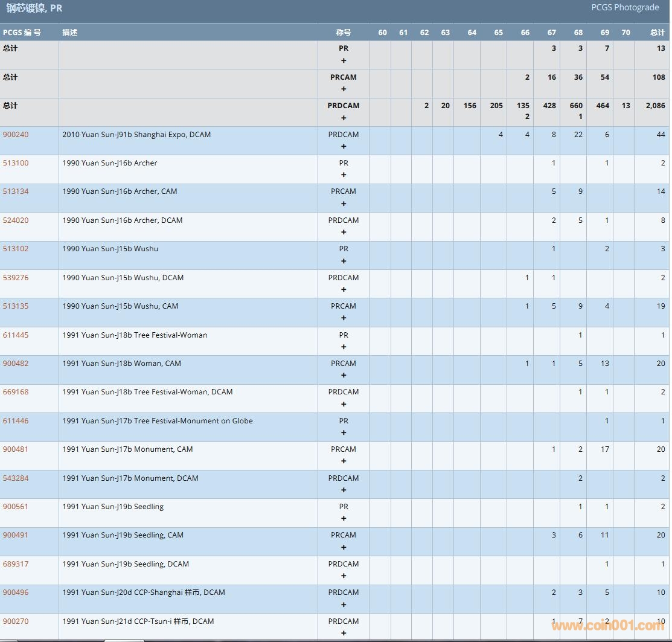This screenshot has width=672, height=642.
Task: Expand plus under PR totals row
Action: [344, 60]
